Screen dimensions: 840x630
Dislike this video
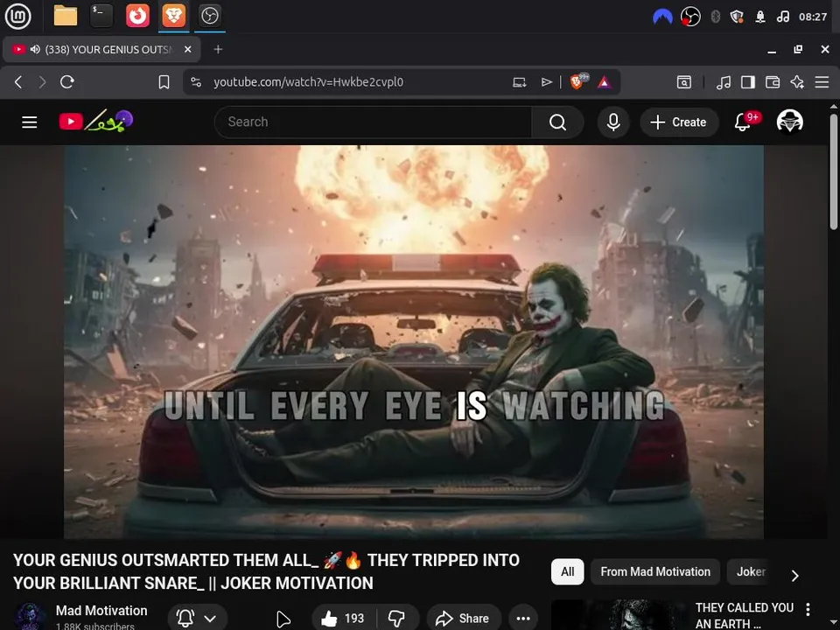tap(397, 619)
